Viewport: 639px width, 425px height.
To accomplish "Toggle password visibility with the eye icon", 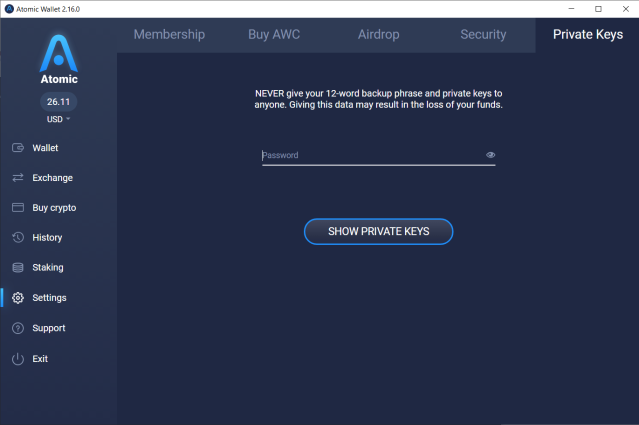I will pos(490,155).
